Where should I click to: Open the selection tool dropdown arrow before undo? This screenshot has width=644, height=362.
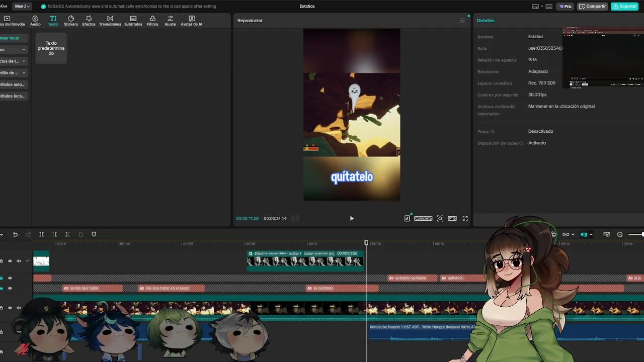2,234
